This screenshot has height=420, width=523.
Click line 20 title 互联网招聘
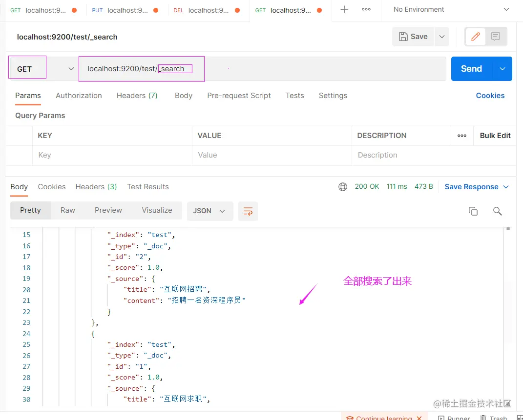click(x=167, y=289)
